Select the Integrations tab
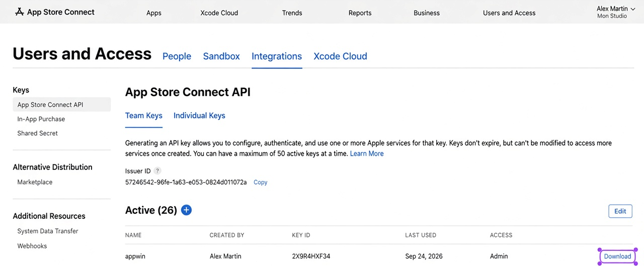 point(277,56)
